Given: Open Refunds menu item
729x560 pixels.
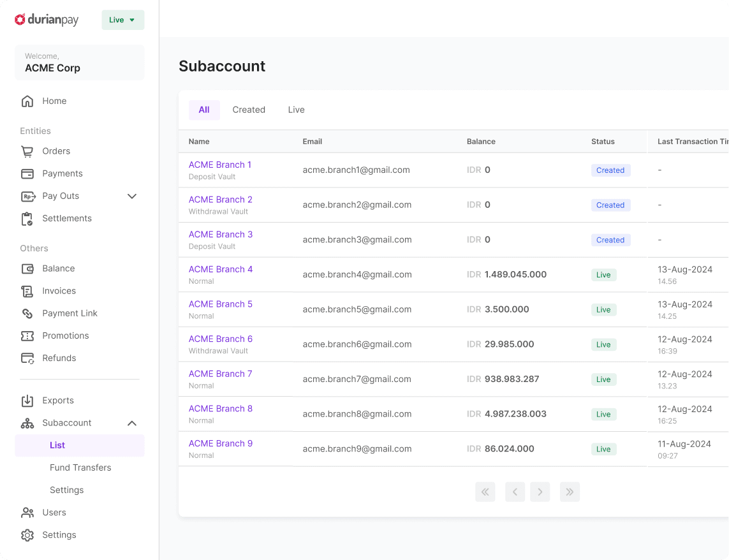Looking at the screenshot, I should click(x=59, y=358).
